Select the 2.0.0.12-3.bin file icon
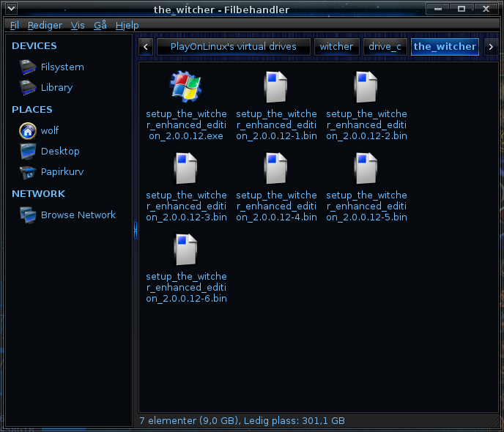Screen dimensions: 504x432 pos(186,168)
